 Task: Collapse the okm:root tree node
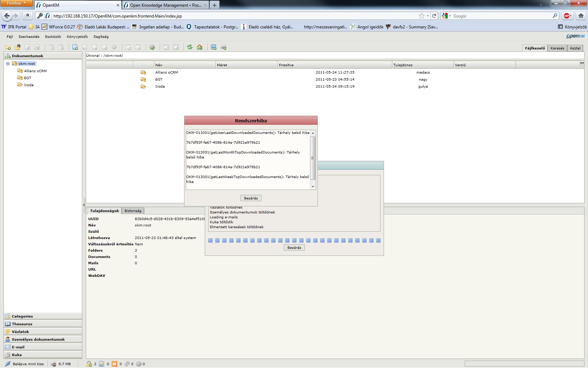click(x=8, y=64)
